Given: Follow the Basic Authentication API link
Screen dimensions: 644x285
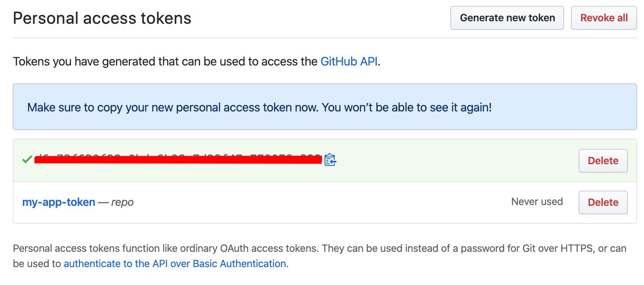Looking at the screenshot, I should pos(175,264).
